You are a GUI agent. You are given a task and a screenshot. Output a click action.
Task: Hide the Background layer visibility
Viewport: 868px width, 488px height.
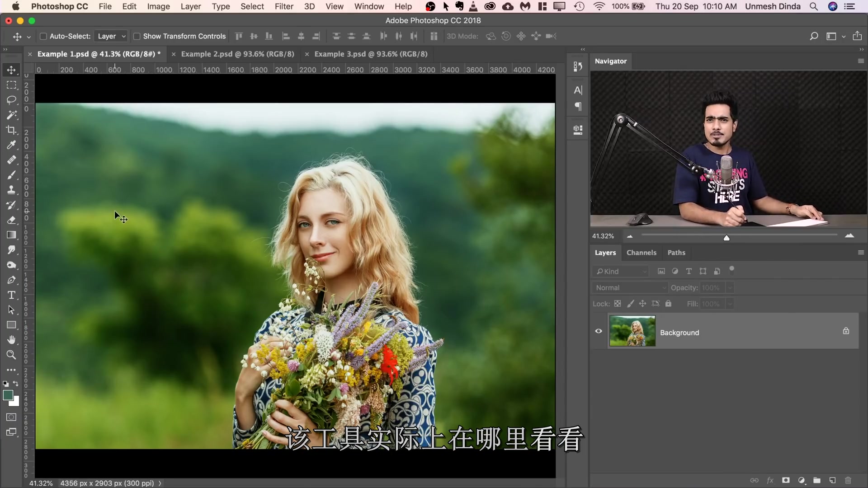599,331
